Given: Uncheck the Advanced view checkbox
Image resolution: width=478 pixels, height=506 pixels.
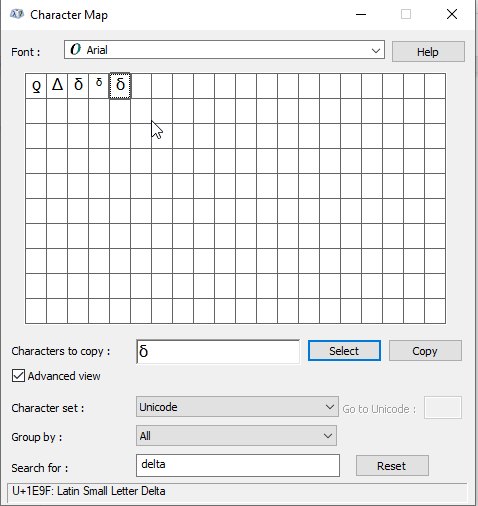Looking at the screenshot, I should [18, 376].
